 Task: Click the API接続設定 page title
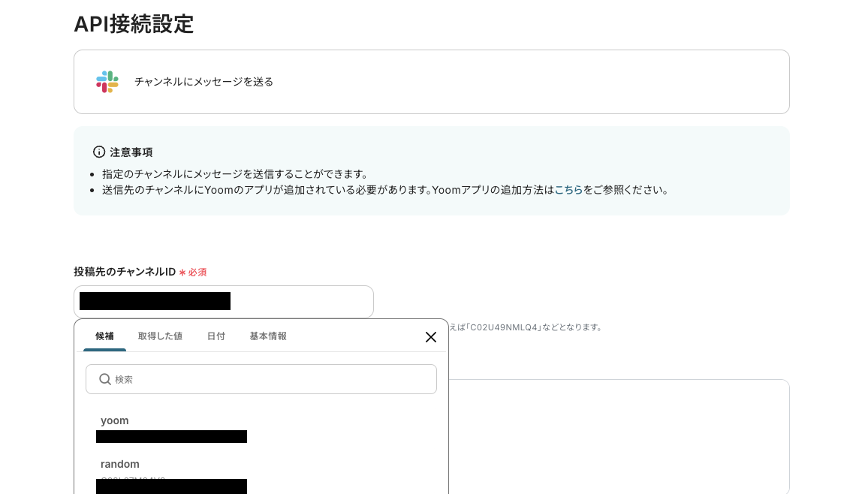click(x=134, y=24)
